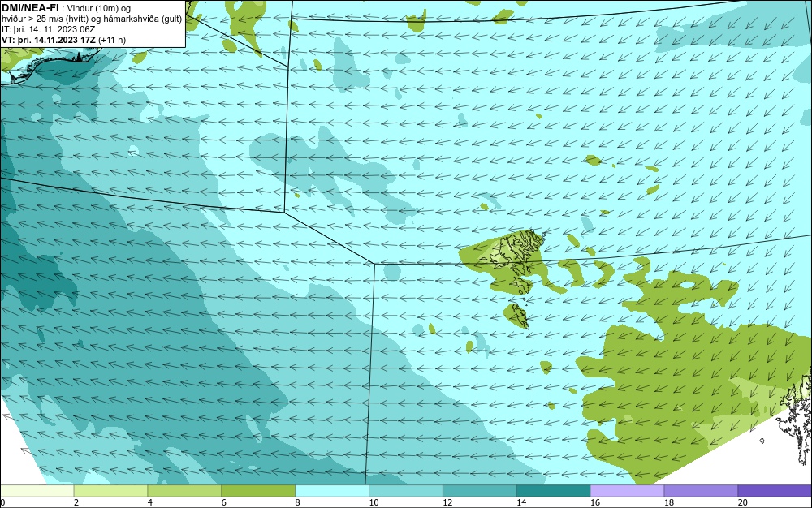Click the legend scale label 2
Image resolution: width=812 pixels, height=508 pixels.
pos(76,502)
